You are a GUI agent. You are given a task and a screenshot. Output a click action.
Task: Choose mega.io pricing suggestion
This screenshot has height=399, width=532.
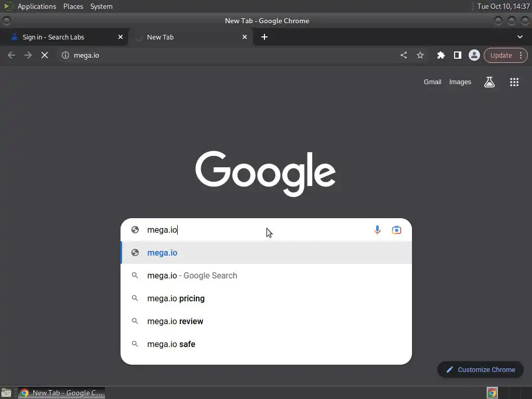tap(267, 298)
